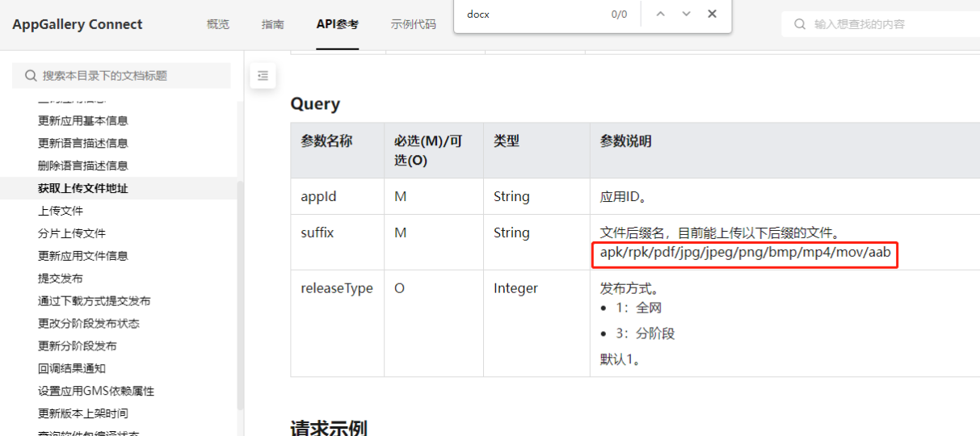
Task: Open 通过下载方式提交发布 in the sidebar
Action: click(x=95, y=301)
